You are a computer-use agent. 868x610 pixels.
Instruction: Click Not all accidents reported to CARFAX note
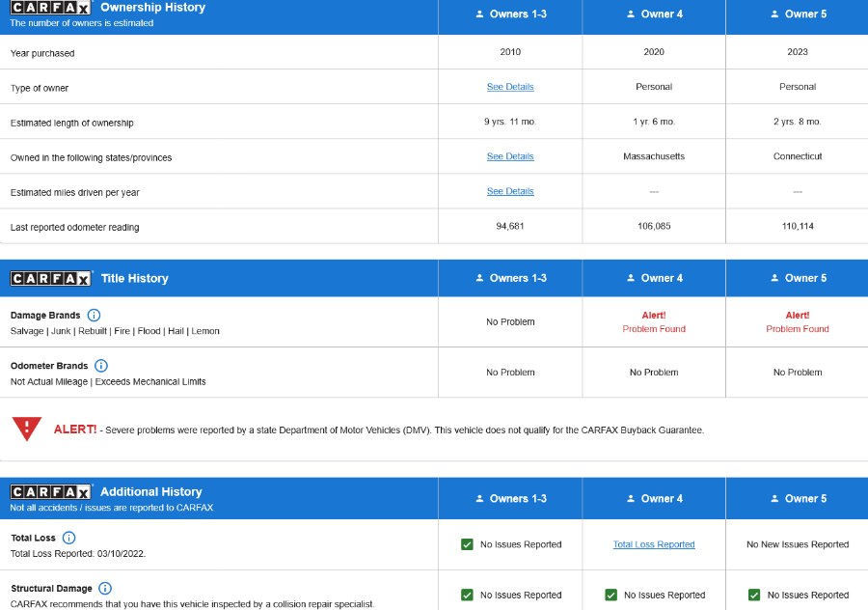coord(111,508)
